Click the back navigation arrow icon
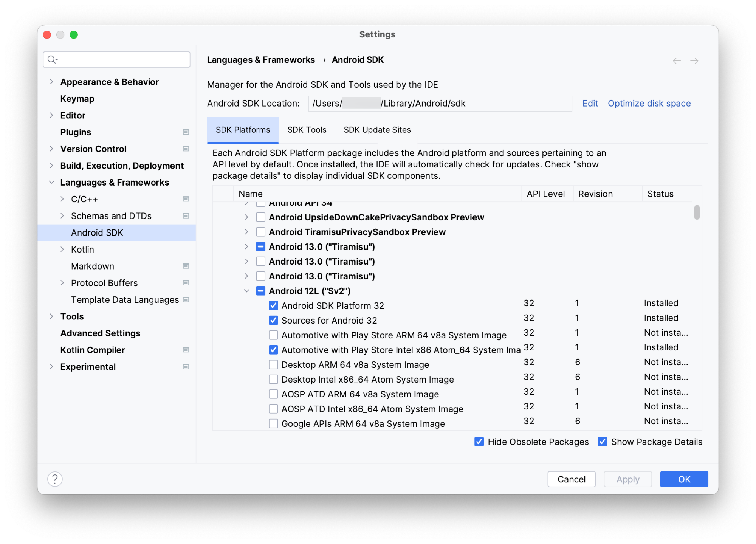756x544 pixels. click(677, 60)
